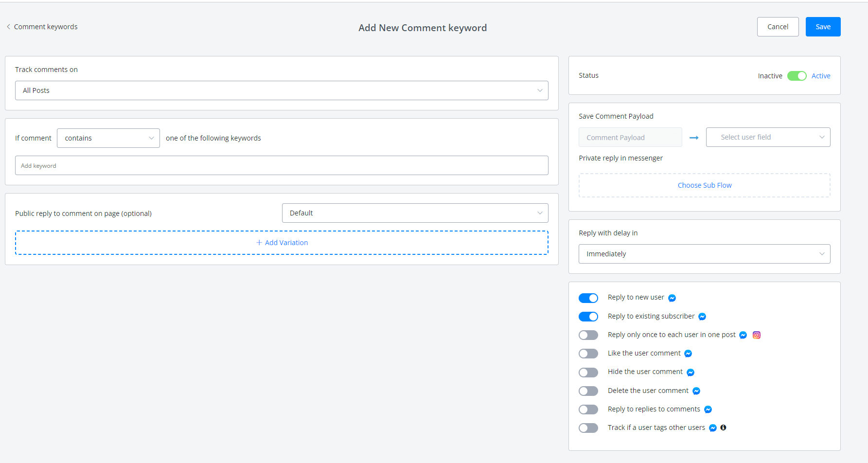Click 'Save Comment Payload' label

coord(616,116)
